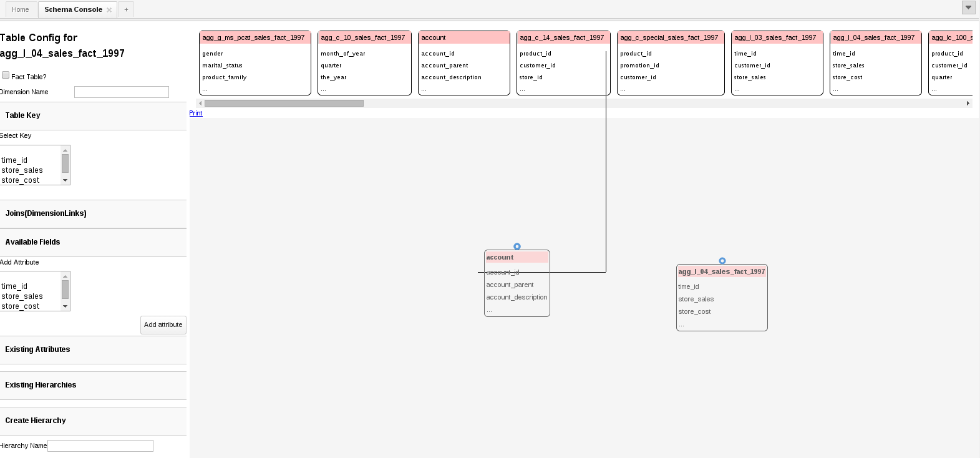This screenshot has height=458, width=980.
Task: Click the Select Key list down arrow
Action: (x=65, y=180)
